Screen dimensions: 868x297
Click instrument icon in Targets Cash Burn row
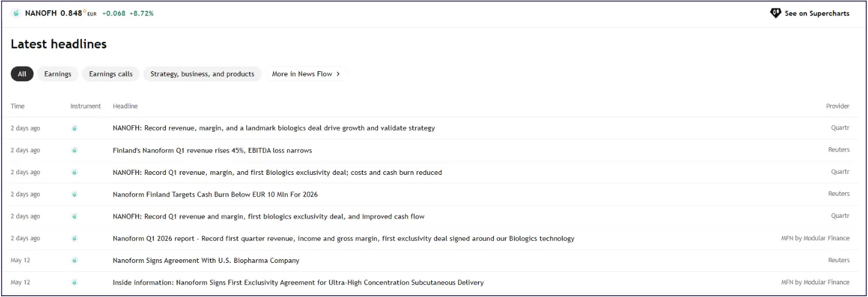pyautogui.click(x=75, y=195)
